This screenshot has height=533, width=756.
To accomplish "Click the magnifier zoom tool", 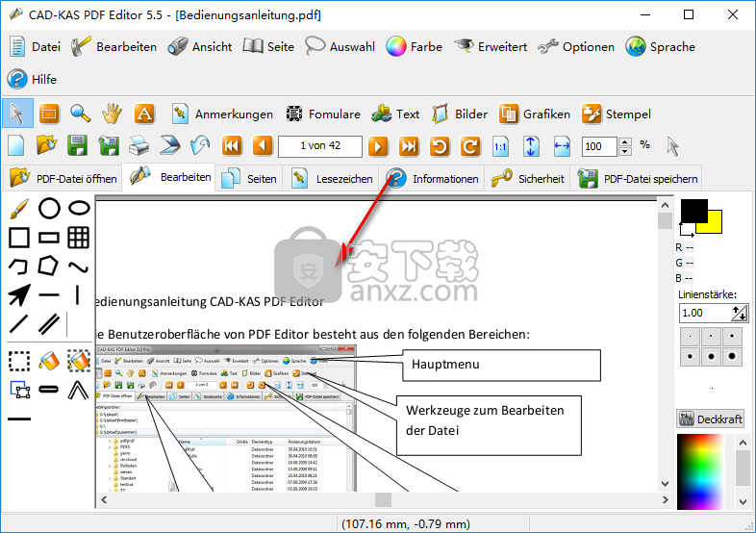I will 81,114.
